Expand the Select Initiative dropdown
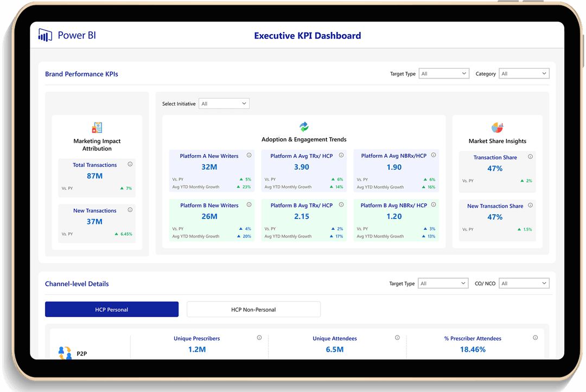This screenshot has width=586, height=392. [224, 104]
